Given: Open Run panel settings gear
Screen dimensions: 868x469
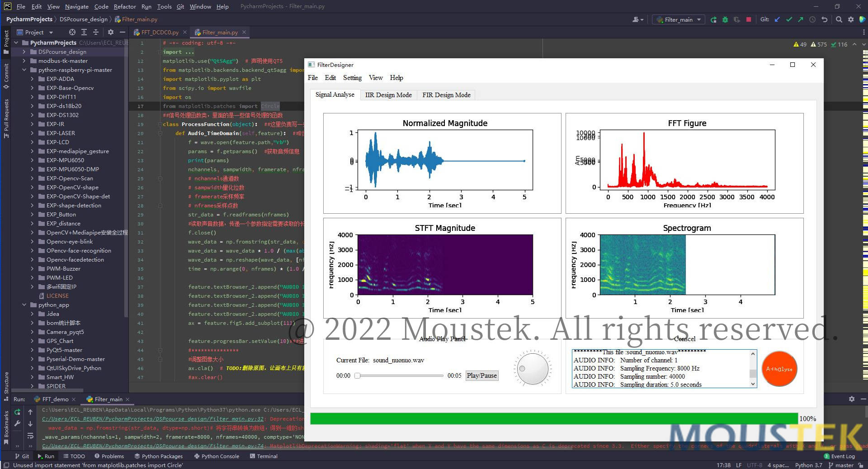Looking at the screenshot, I should [x=852, y=399].
